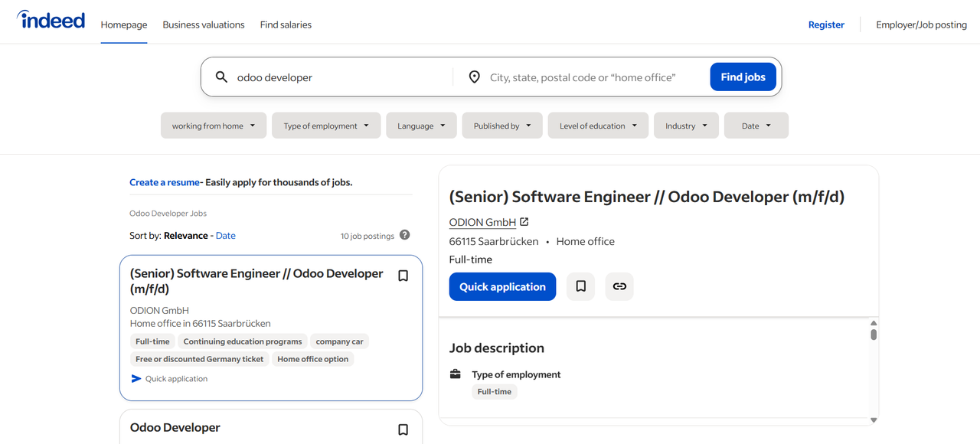Expand the Language filter
Viewport: 980px width, 444px height.
tap(421, 126)
